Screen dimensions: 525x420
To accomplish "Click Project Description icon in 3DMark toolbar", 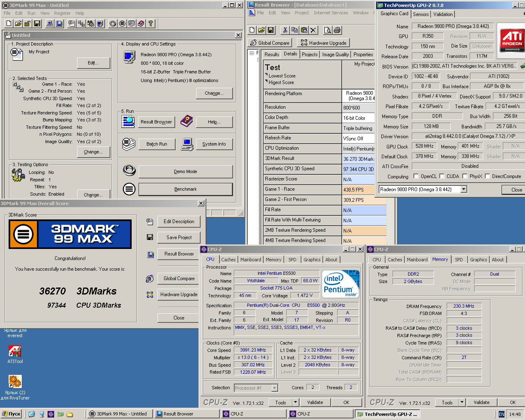I will [x=72, y=23].
